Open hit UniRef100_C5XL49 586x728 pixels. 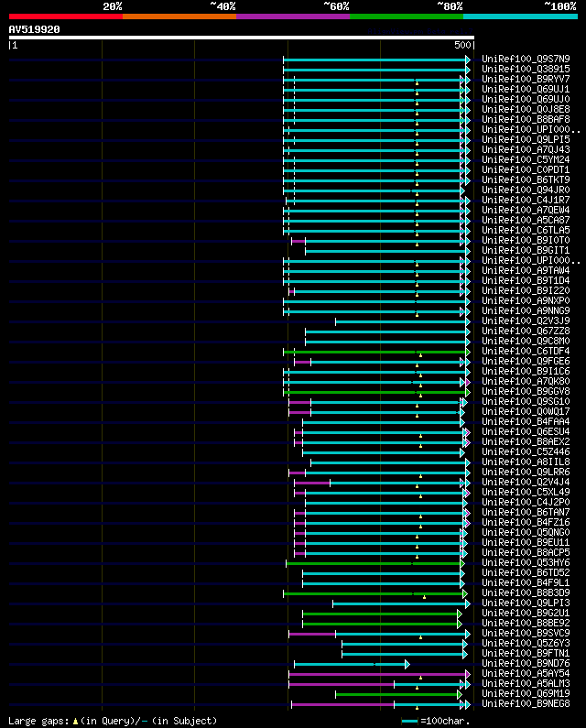coord(526,492)
